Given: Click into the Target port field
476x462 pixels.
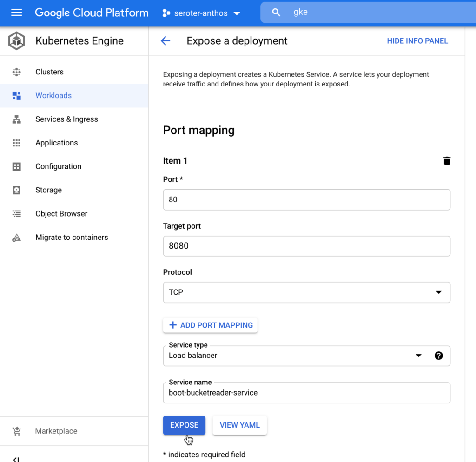Looking at the screenshot, I should coord(306,246).
